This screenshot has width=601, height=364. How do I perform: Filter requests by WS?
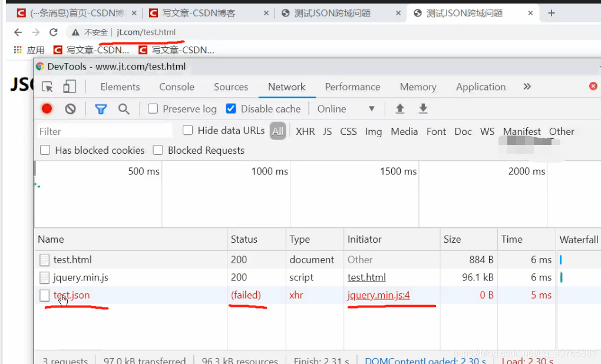pos(487,131)
